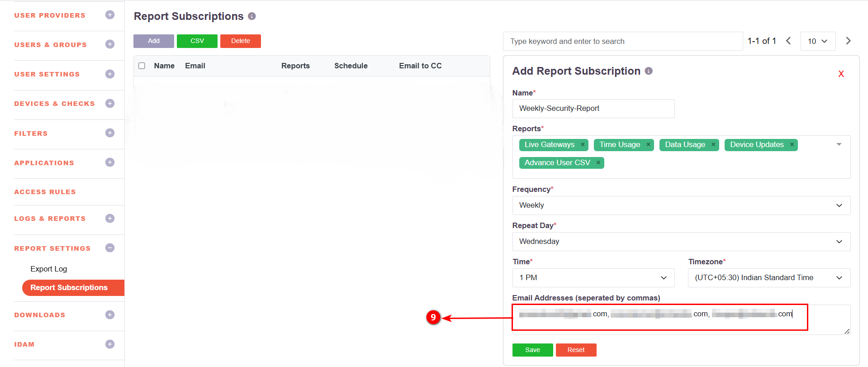Screen dimensions: 868x367
Task: Toggle the select-all checkbox in table header
Action: 142,66
